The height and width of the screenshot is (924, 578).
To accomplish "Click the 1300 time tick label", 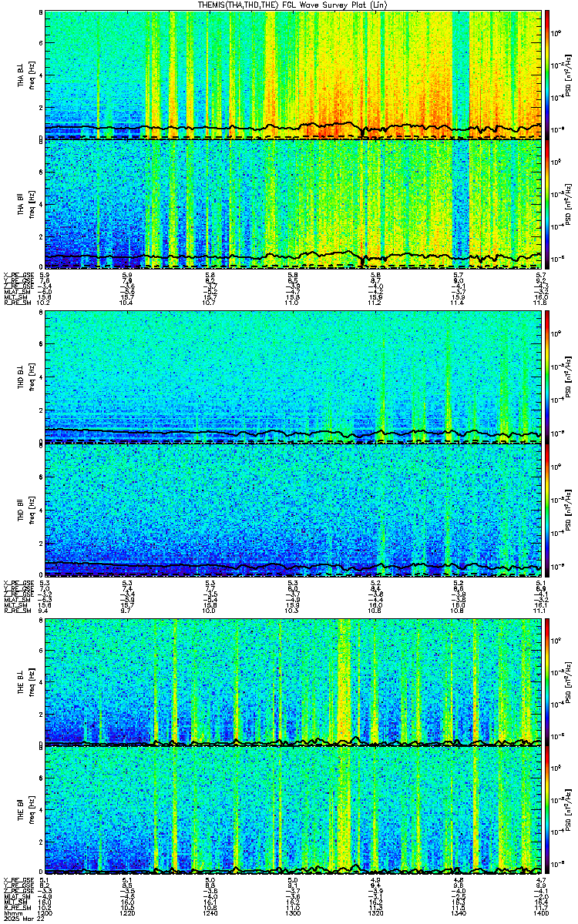I will 293,913.
